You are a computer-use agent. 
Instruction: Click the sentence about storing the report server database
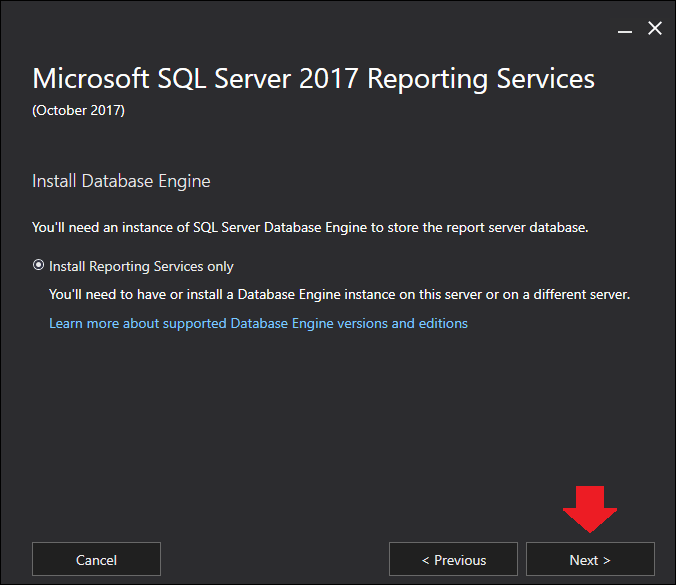tap(310, 227)
